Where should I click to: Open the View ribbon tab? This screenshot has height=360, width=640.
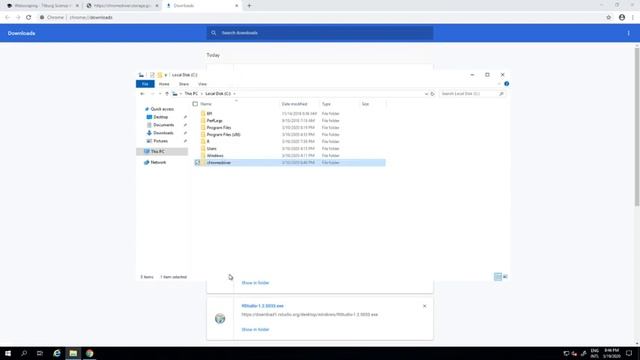click(202, 84)
